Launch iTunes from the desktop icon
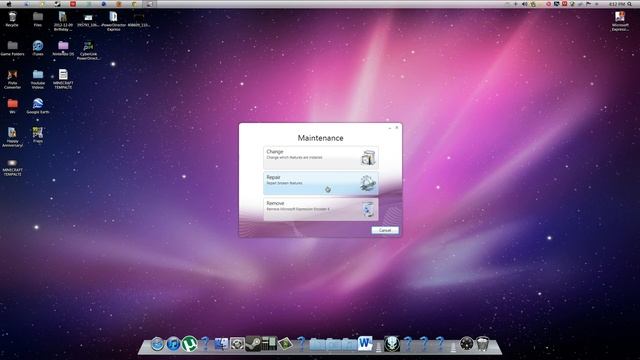Viewport: 640px width, 360px height. [x=38, y=48]
